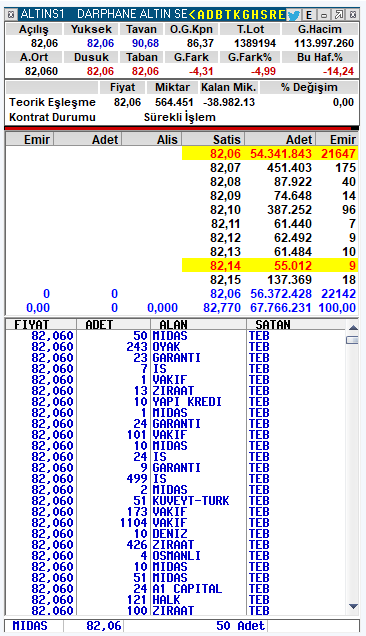Image resolution: width=366 pixels, height=636 pixels.
Task: Click the 67.766.231 total value
Action: click(281, 307)
